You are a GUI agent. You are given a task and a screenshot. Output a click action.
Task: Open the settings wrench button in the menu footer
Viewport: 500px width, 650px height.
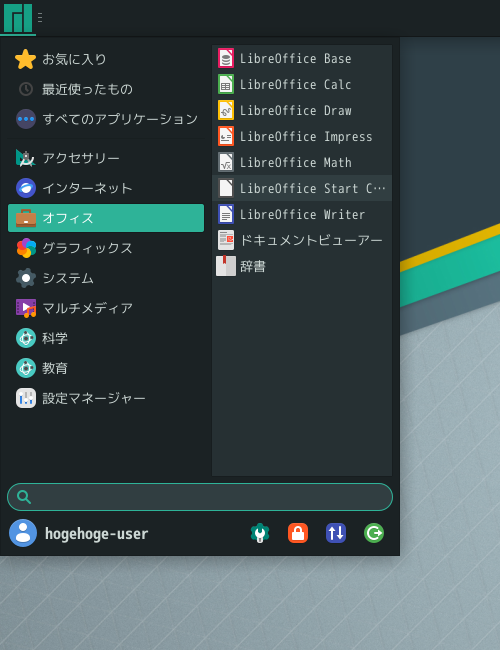point(260,533)
